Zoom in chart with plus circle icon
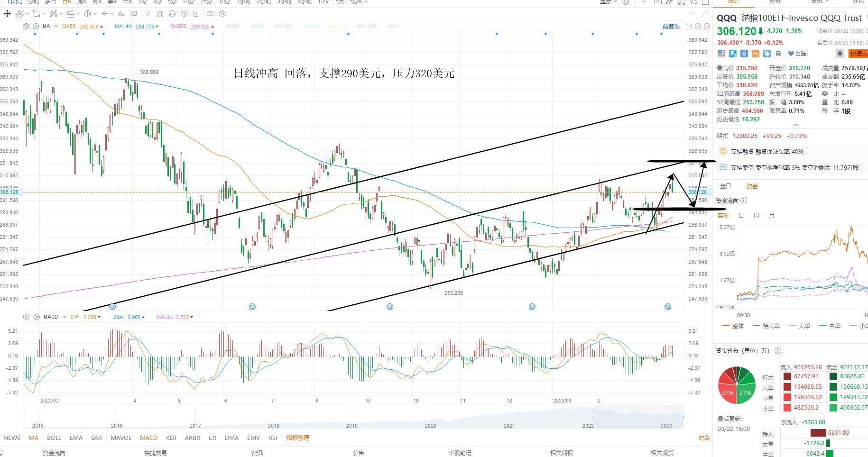868x457 pixels. 707,27
